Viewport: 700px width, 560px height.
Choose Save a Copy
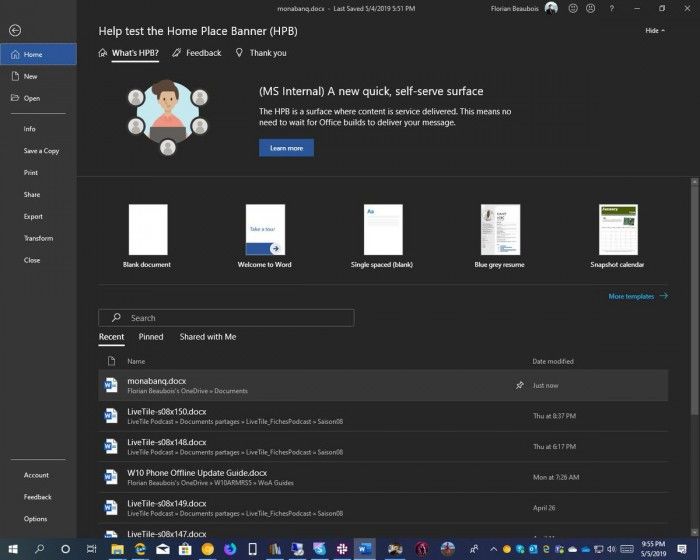[41, 151]
